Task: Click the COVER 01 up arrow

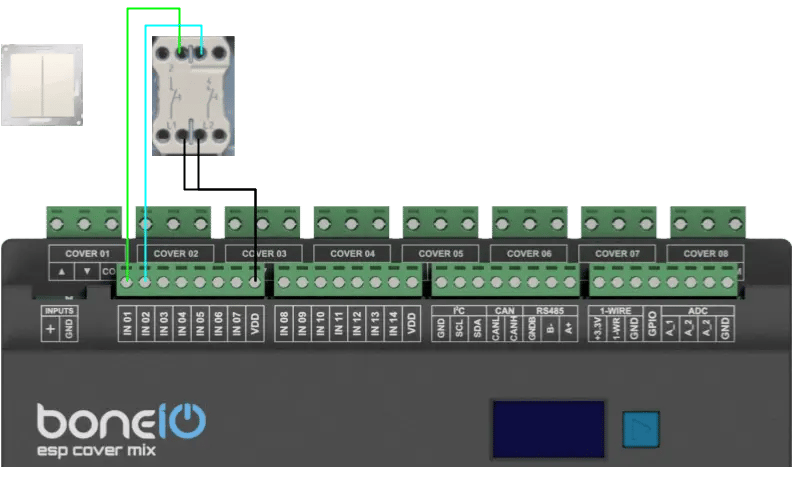Action: [x=62, y=272]
